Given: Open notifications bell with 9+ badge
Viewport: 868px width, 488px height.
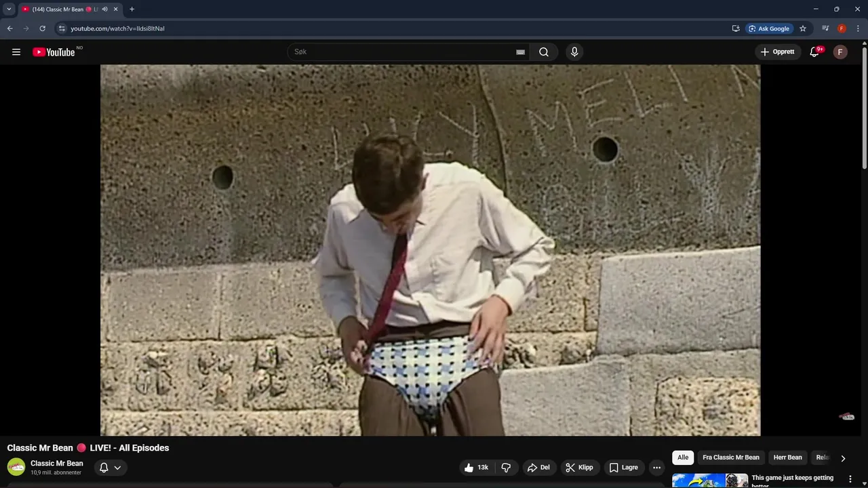Looking at the screenshot, I should pyautogui.click(x=814, y=52).
